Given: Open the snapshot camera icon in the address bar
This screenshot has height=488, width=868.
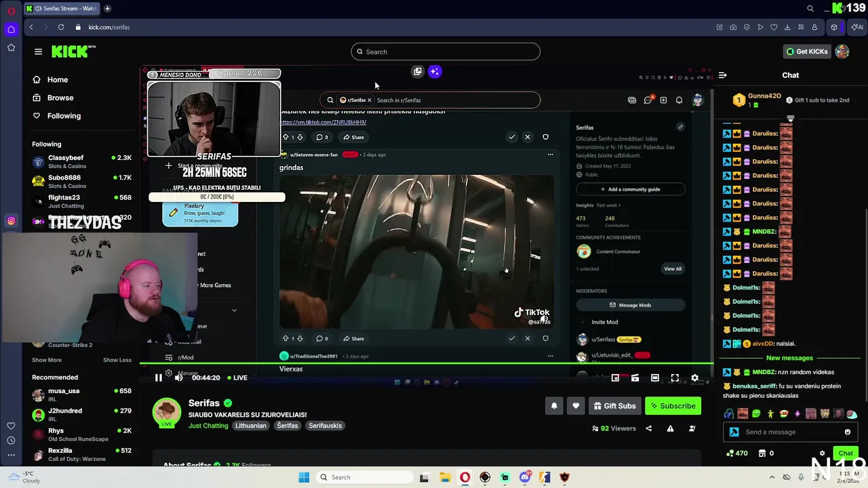Looking at the screenshot, I should coord(733,27).
